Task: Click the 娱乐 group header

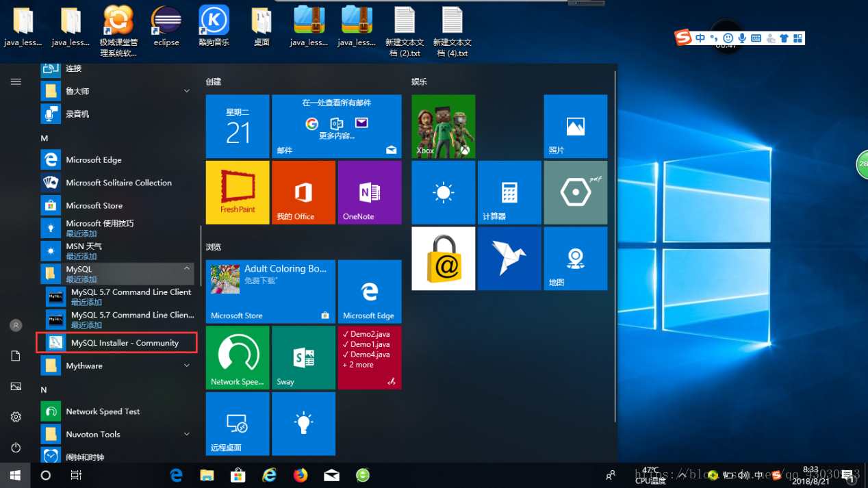Action: 419,81
